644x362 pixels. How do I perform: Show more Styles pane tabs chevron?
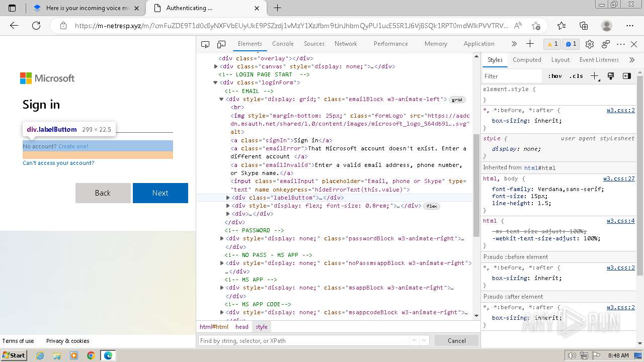click(632, 60)
